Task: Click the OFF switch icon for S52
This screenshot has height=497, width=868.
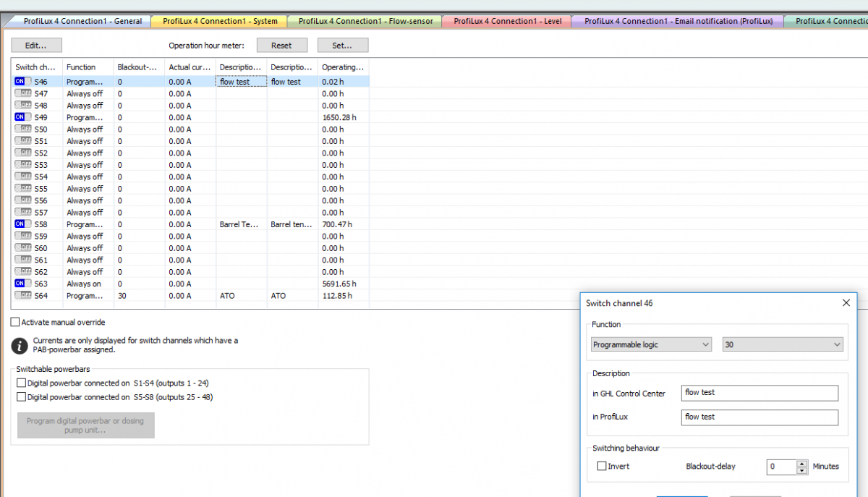Action: (x=23, y=153)
